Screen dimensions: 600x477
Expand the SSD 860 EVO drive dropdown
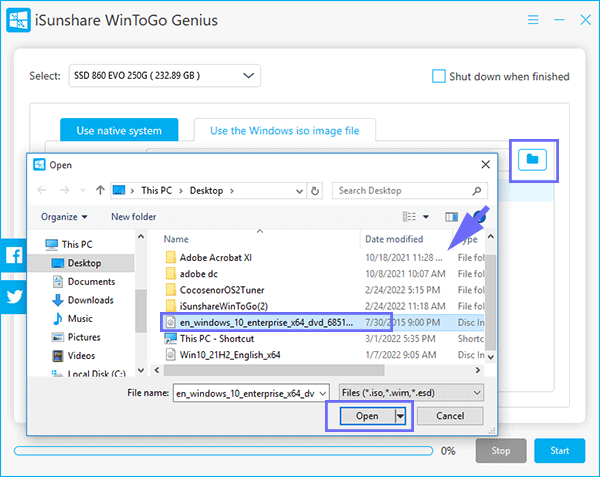(x=248, y=75)
